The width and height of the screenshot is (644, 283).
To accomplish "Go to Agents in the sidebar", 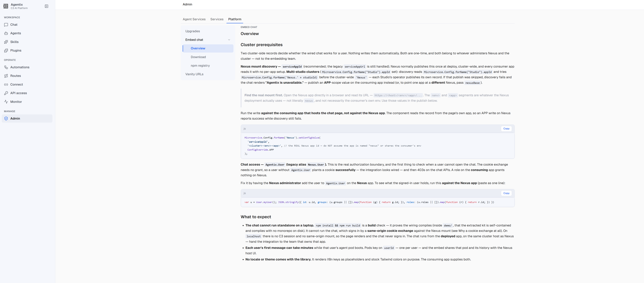I will click(x=27, y=33).
